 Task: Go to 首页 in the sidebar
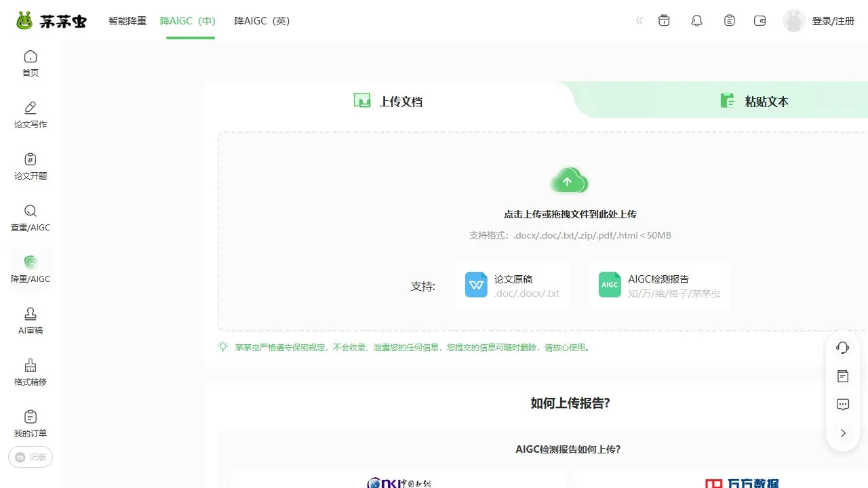(31, 64)
